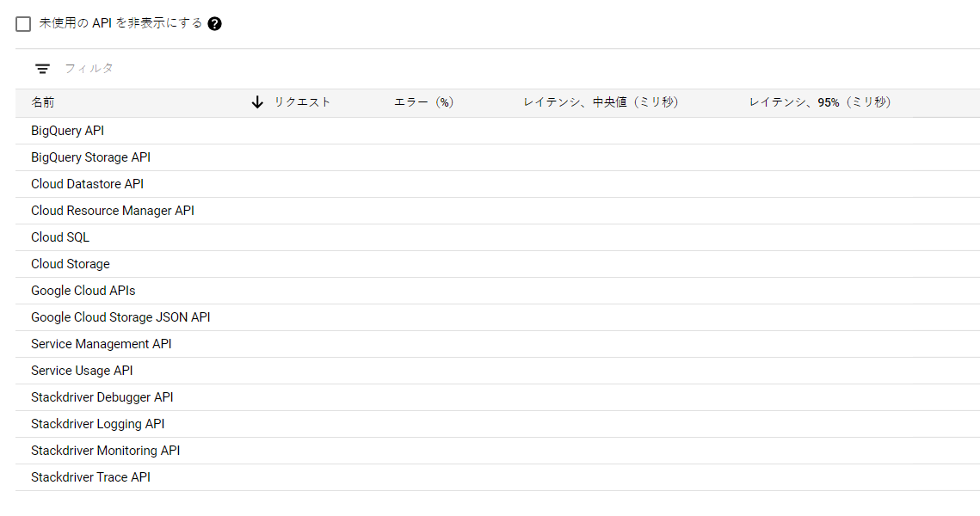Sort by the エラー（%） column header
Screen dimensions: 980x516
[x=423, y=102]
